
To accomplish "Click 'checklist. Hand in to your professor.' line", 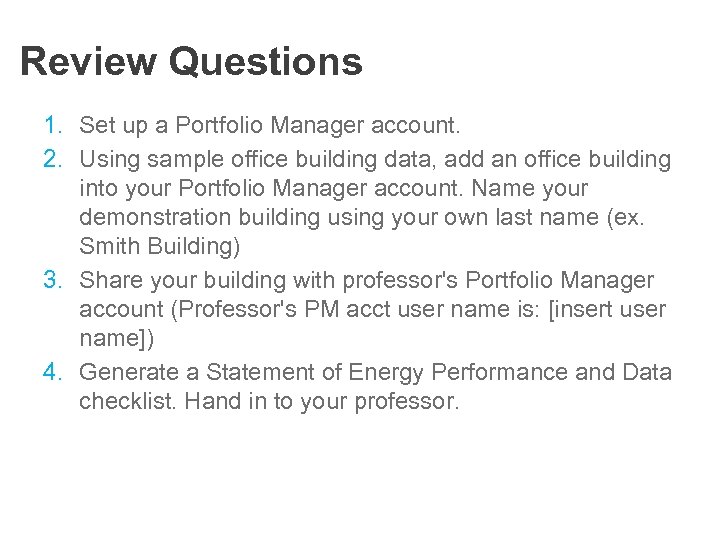I will 269,403.
